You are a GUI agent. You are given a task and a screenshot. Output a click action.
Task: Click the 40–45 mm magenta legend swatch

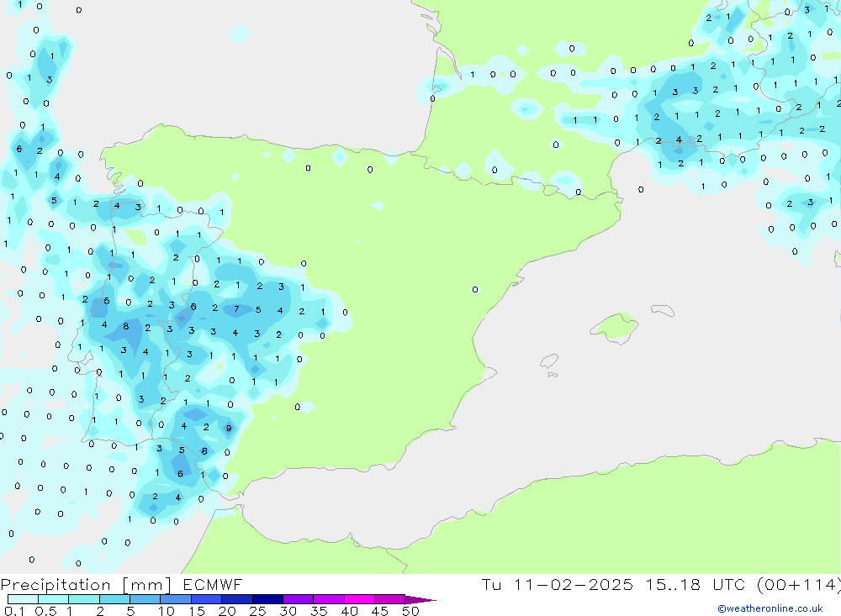pyautogui.click(x=359, y=599)
